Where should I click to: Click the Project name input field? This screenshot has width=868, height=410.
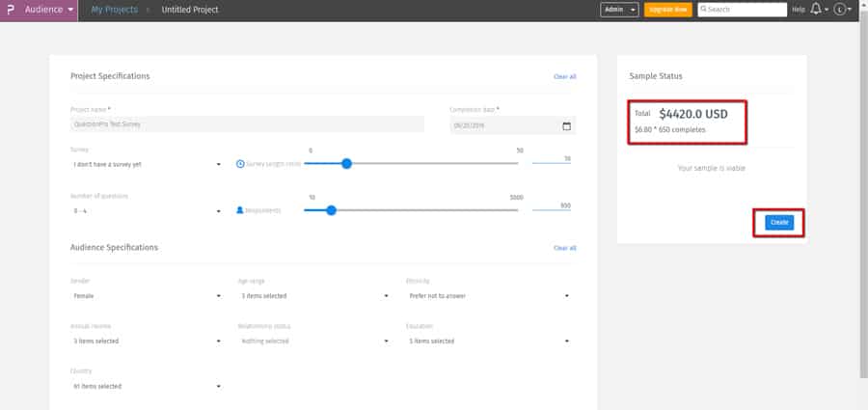pyautogui.click(x=247, y=124)
